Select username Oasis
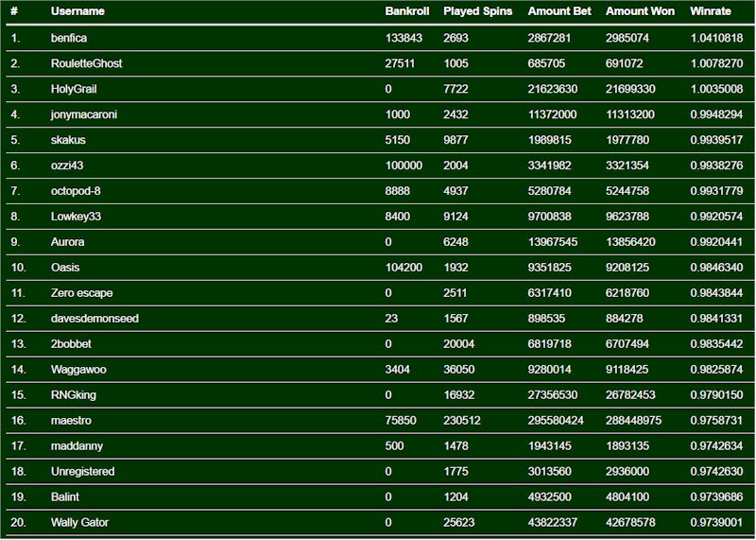This screenshot has width=756, height=540. (65, 268)
